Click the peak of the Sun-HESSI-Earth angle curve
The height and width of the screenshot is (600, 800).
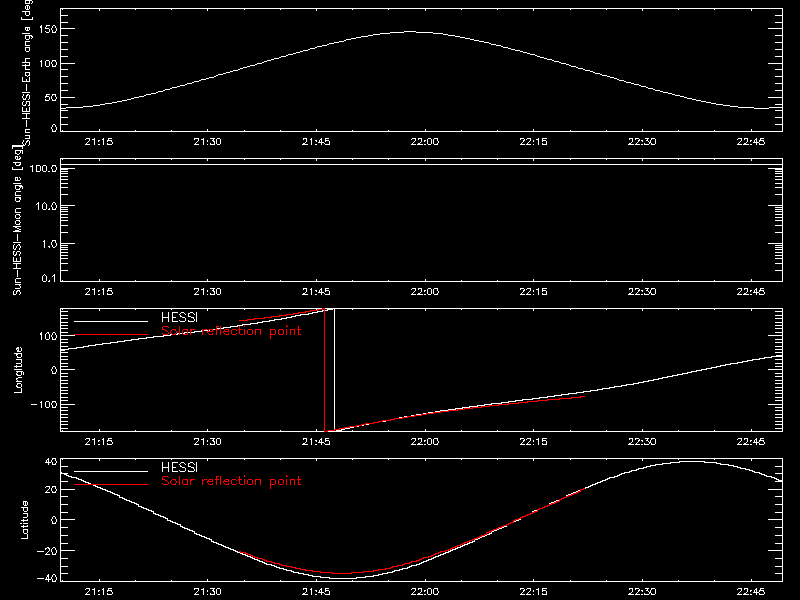[x=411, y=32]
